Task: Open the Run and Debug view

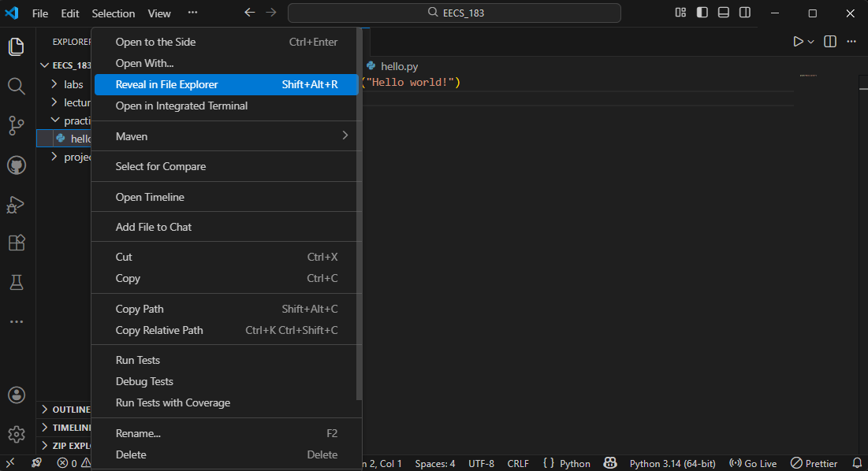Action: pyautogui.click(x=17, y=205)
